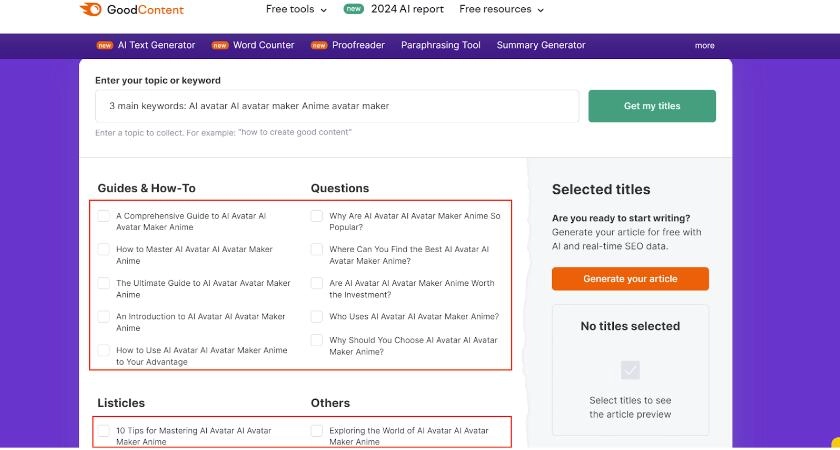Expand the Free tools dropdown
This screenshot has height=450, width=840.
(x=296, y=10)
